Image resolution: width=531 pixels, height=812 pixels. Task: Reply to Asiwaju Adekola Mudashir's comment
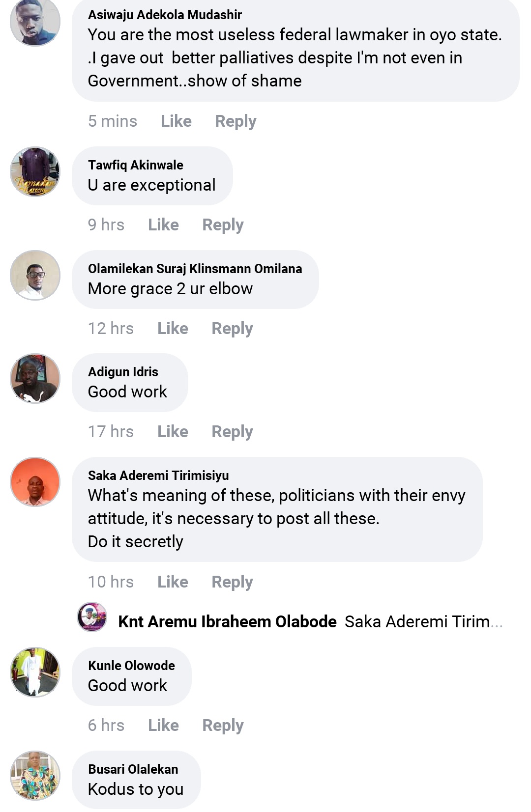236,121
